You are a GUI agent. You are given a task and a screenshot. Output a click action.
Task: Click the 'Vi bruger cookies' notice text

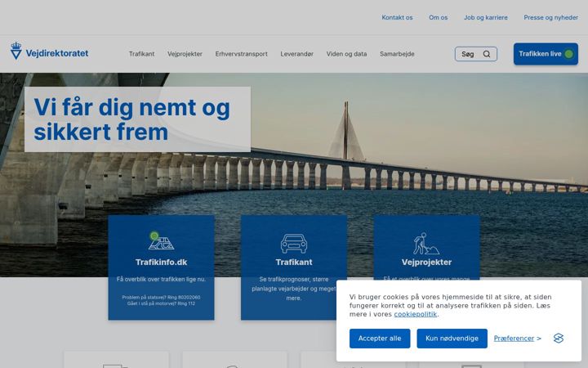tap(450, 306)
